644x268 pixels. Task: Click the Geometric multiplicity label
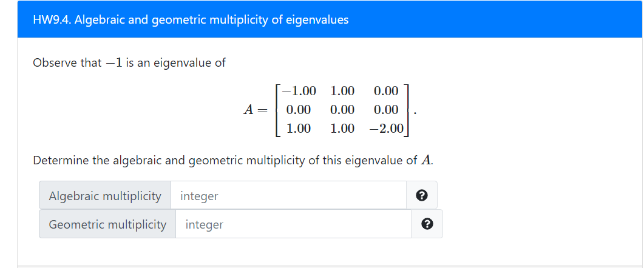pos(107,224)
